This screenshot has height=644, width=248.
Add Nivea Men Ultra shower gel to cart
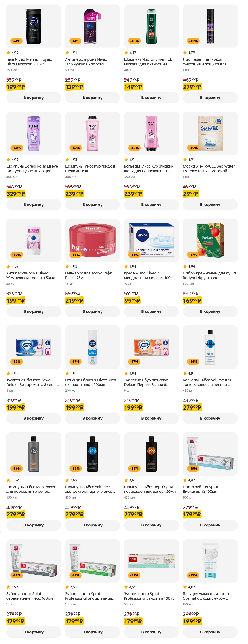[34, 98]
